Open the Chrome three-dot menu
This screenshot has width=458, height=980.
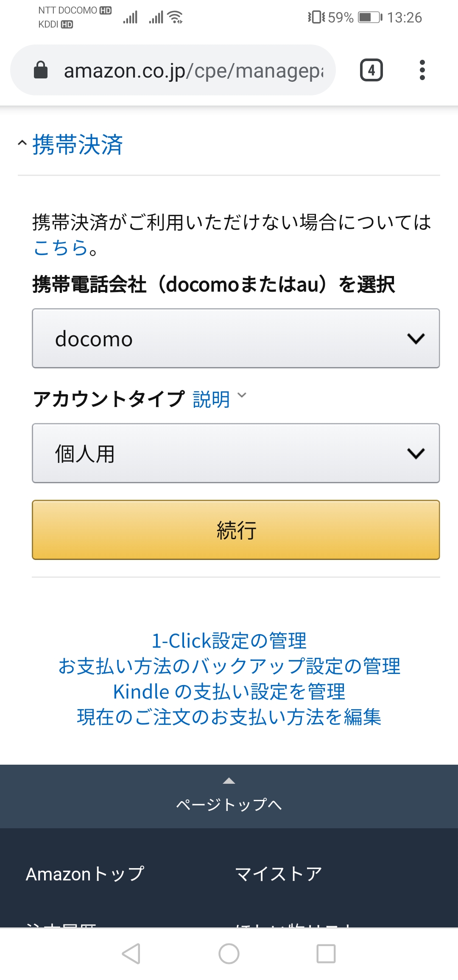pos(422,70)
